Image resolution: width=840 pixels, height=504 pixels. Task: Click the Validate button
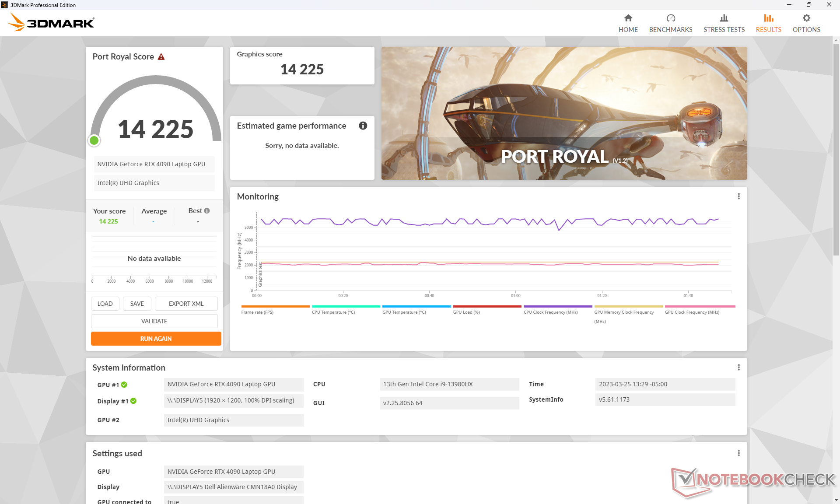tap(154, 321)
